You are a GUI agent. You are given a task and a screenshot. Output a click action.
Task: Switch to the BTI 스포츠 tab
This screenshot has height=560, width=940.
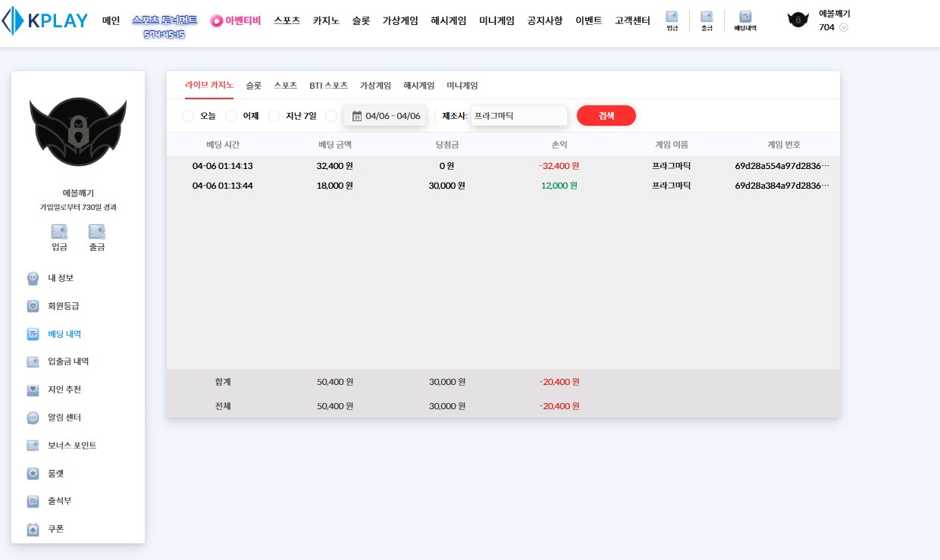click(328, 86)
